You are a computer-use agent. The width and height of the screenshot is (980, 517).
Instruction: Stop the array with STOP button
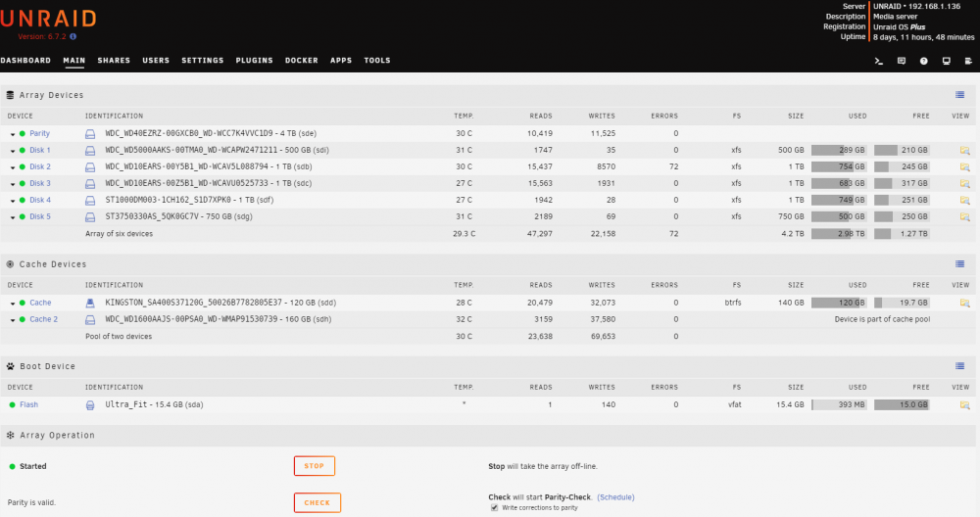click(x=315, y=466)
